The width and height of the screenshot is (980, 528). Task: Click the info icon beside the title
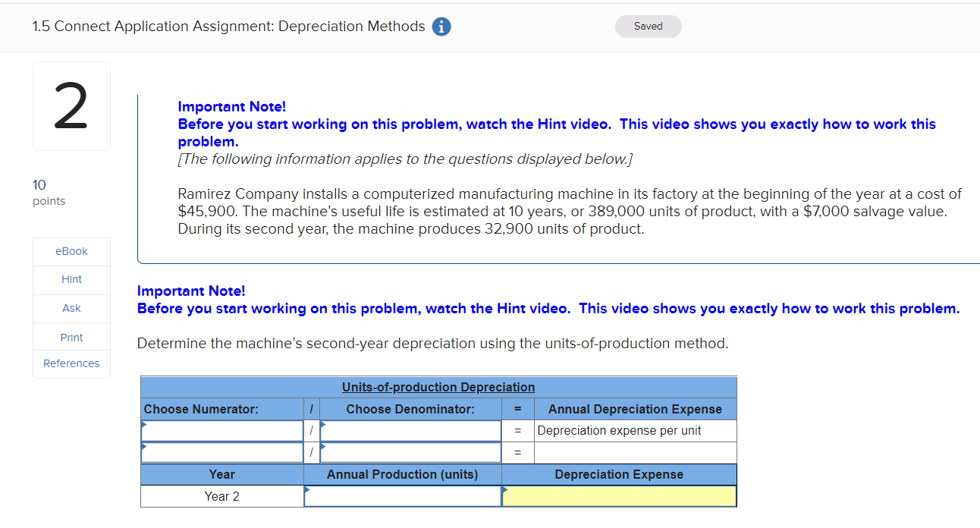(441, 26)
